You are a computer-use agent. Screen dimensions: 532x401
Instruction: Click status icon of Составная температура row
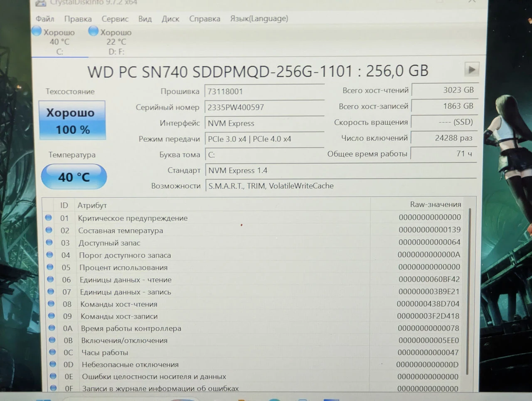[49, 230]
